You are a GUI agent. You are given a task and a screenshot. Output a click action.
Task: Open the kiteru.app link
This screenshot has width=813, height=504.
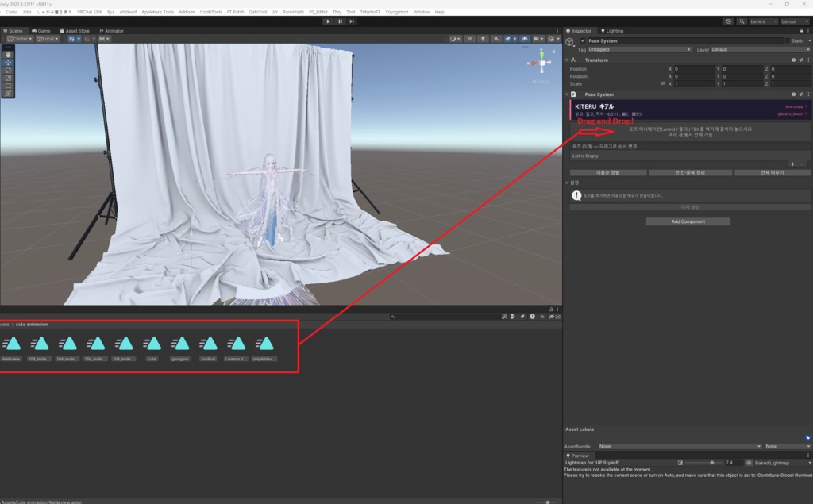tap(796, 107)
